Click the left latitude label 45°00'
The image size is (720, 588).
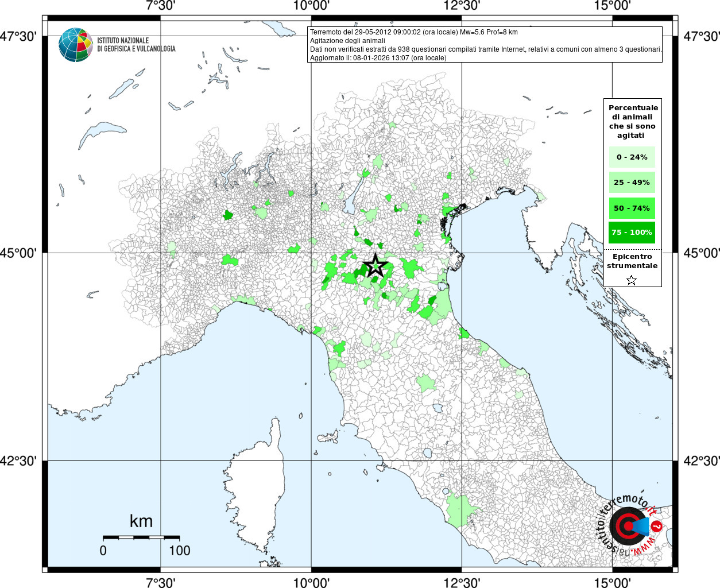point(18,253)
